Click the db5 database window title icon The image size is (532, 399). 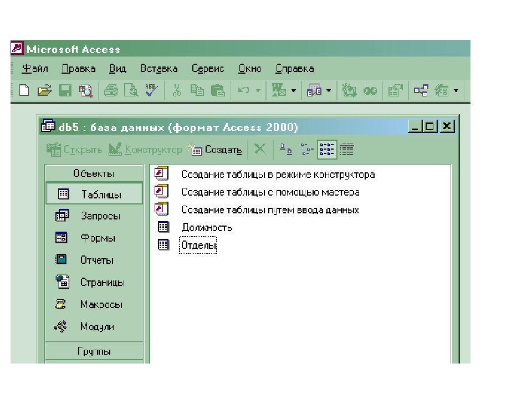[x=48, y=126]
